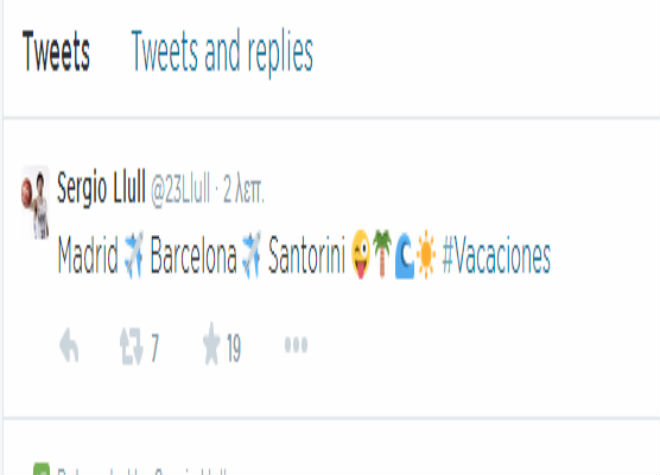
Task: Reply to Sergio Llull's tweet
Action: pyautogui.click(x=69, y=345)
